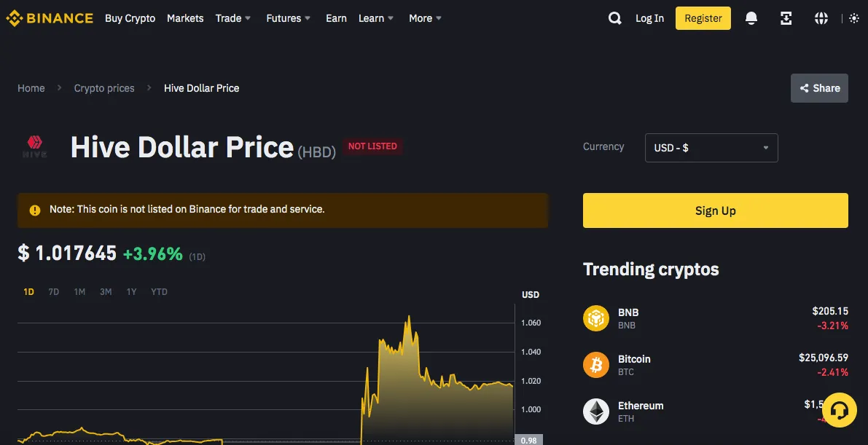Select the 1Y chart range
Image resolution: width=868 pixels, height=445 pixels.
(131, 291)
